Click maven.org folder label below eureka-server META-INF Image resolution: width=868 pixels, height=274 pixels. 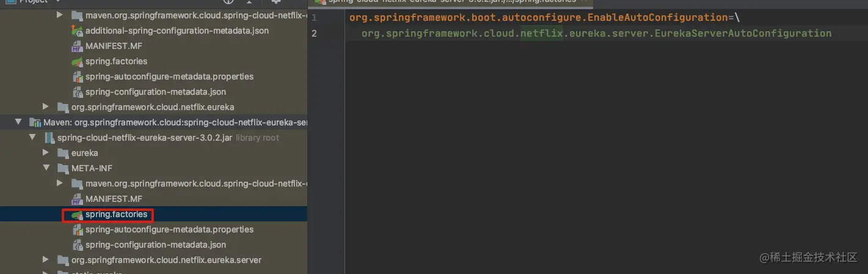pos(196,183)
